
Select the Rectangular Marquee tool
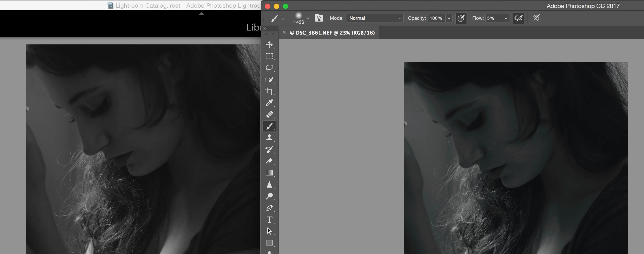pos(269,56)
